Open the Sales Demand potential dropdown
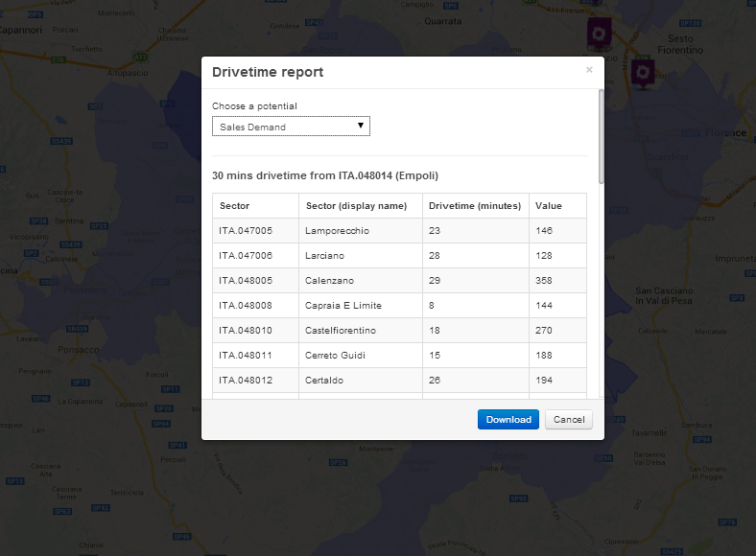756x556 pixels. (x=291, y=127)
